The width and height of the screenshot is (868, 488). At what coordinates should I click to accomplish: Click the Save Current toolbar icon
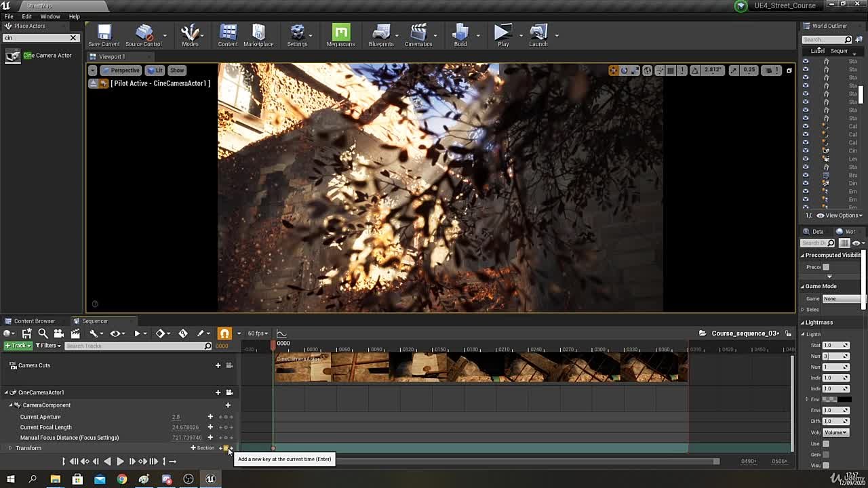click(104, 35)
